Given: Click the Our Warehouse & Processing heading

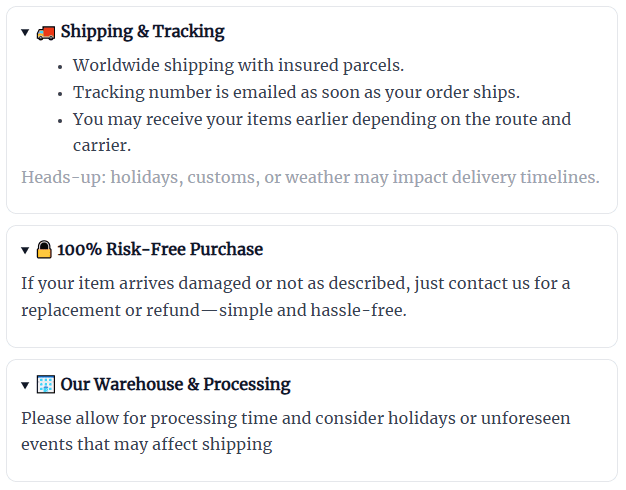Looking at the screenshot, I should click(175, 385).
